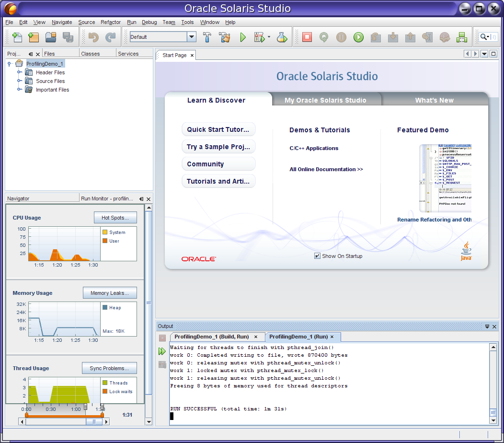Click the green Run Project icon
Image resolution: width=504 pixels, height=443 pixels.
(x=243, y=37)
